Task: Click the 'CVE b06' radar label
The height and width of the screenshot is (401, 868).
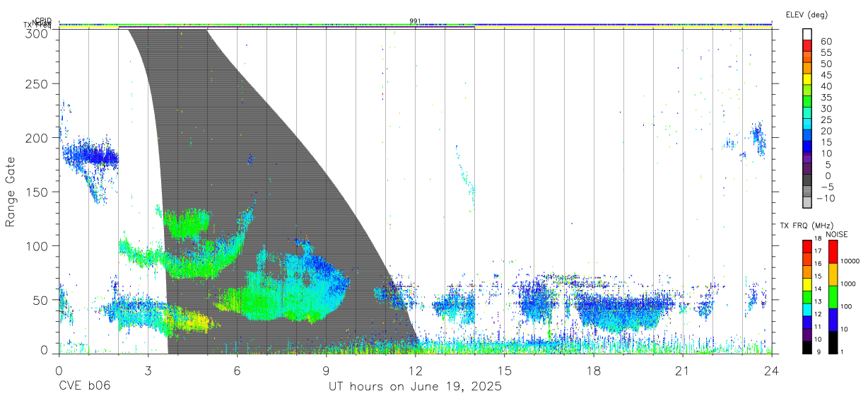Action: [83, 386]
